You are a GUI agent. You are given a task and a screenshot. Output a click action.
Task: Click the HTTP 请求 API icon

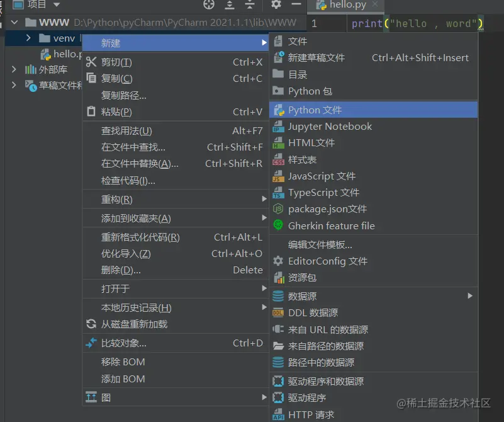point(278,414)
